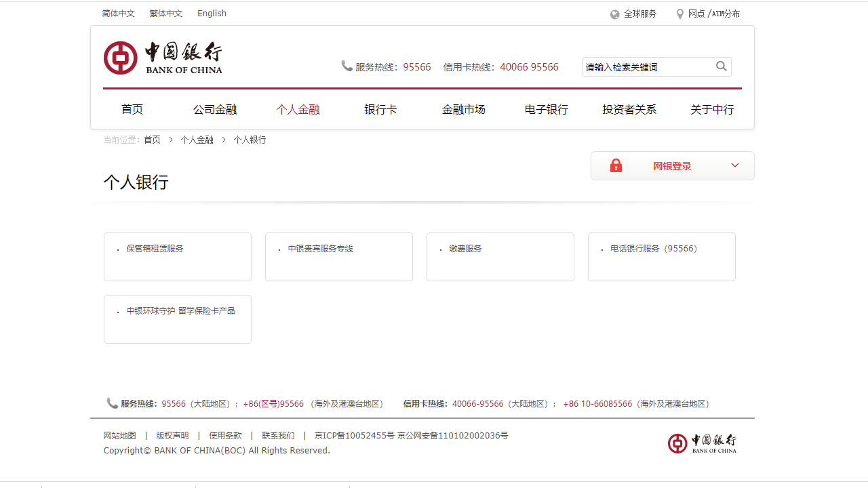Click inside the keyword search input field

pyautogui.click(x=644, y=66)
